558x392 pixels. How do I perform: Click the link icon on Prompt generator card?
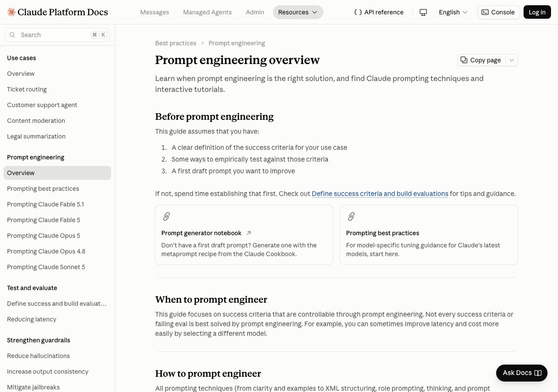click(x=167, y=216)
